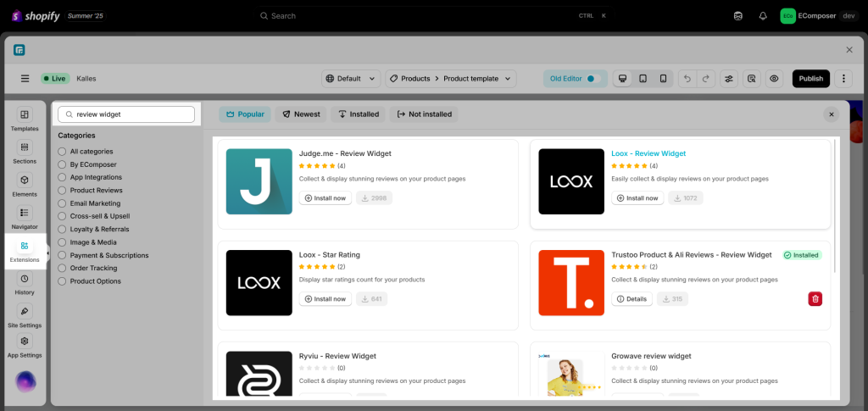Image resolution: width=868 pixels, height=411 pixels.
Task: Click the EComposer app logo
Action: [19, 50]
